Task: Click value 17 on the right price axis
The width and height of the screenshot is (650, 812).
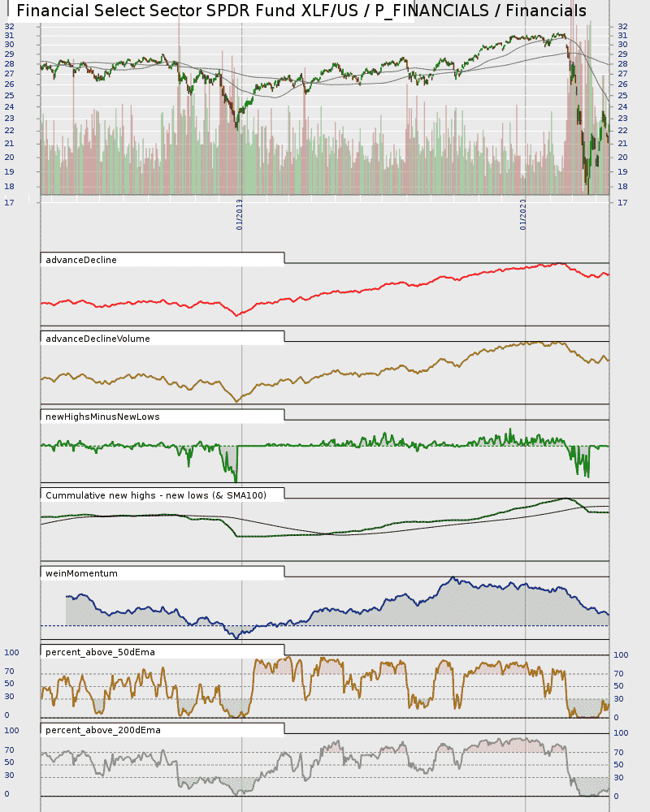Action: (x=622, y=202)
